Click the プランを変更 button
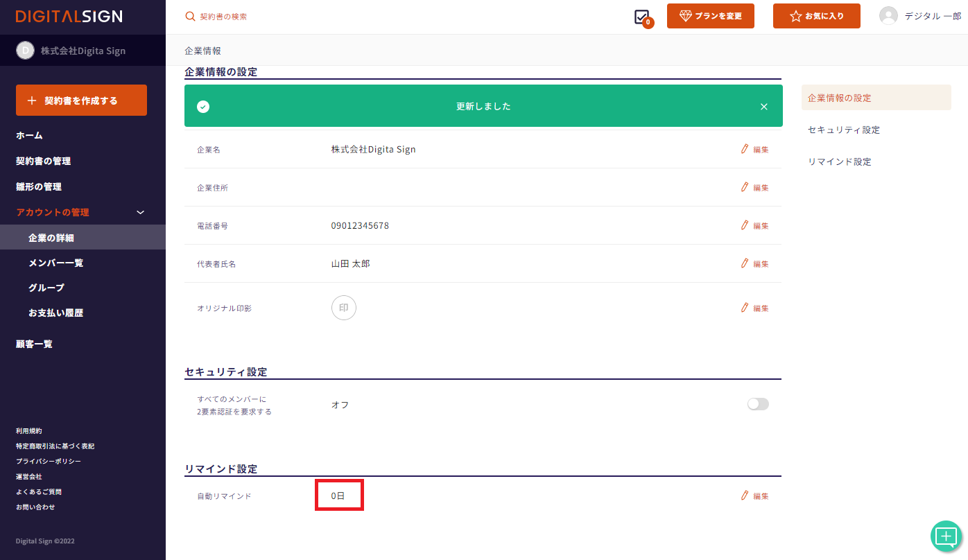The height and width of the screenshot is (560, 968). point(710,16)
